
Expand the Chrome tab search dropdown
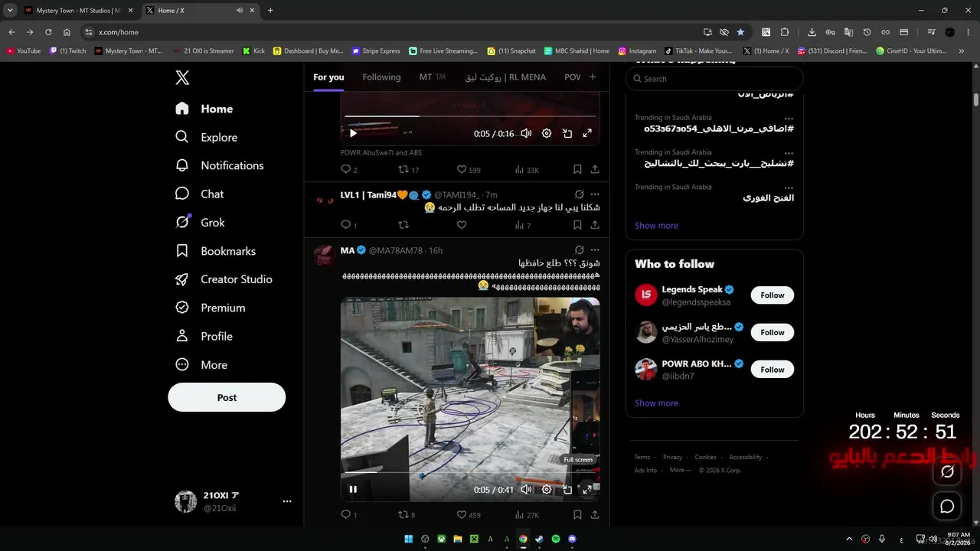[10, 11]
